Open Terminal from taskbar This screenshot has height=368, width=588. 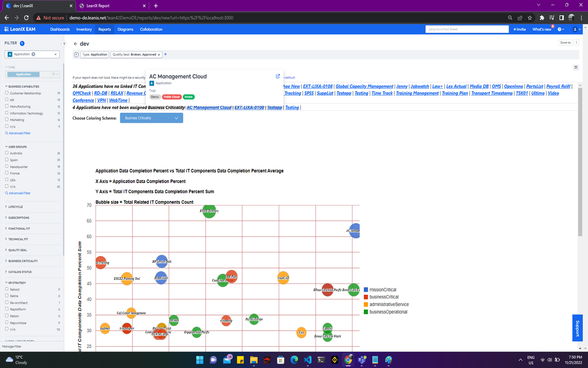coord(322,360)
